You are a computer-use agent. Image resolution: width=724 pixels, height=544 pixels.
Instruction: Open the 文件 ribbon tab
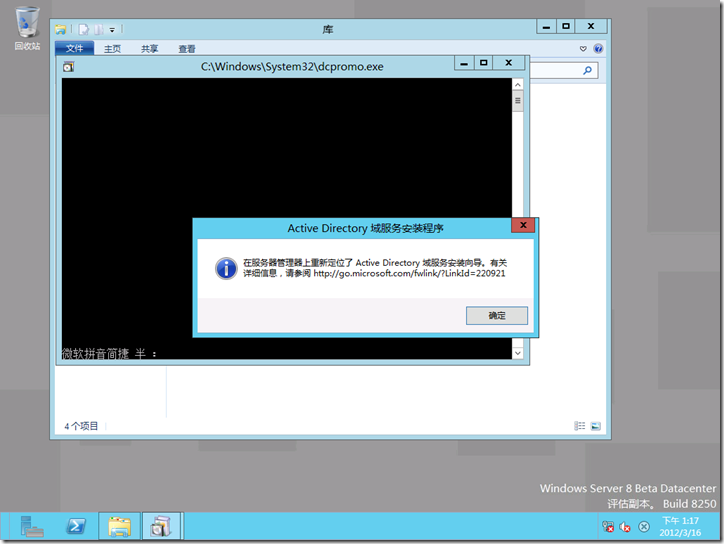click(x=74, y=48)
